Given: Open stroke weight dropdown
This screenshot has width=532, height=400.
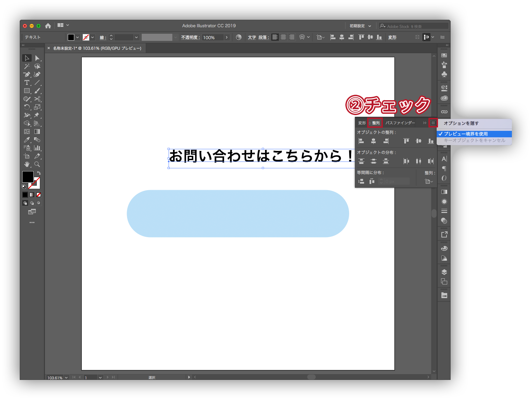Looking at the screenshot, I should coord(137,37).
